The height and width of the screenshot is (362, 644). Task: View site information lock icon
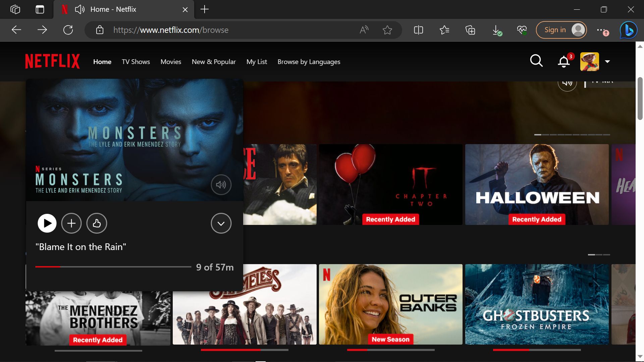pos(100,30)
